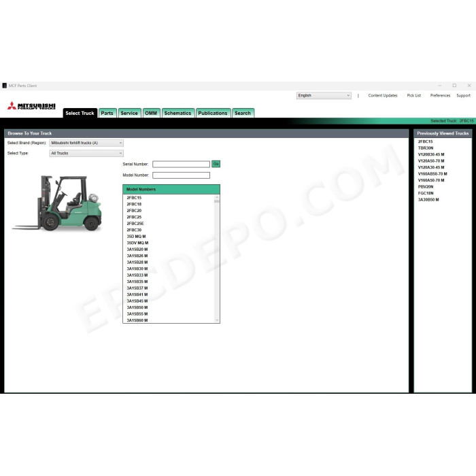Open V160AB50-70 M in Previously Viewed Trucks

click(432, 173)
